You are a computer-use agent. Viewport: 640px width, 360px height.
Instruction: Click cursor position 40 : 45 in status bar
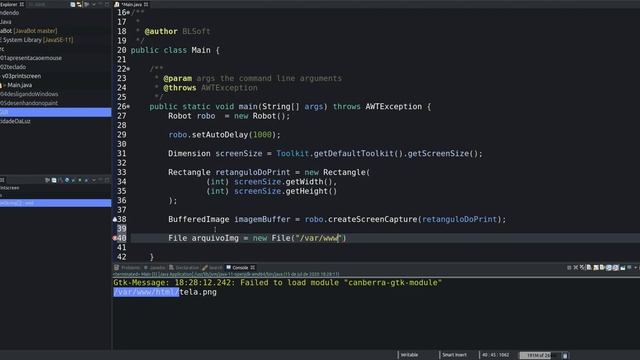(496, 355)
